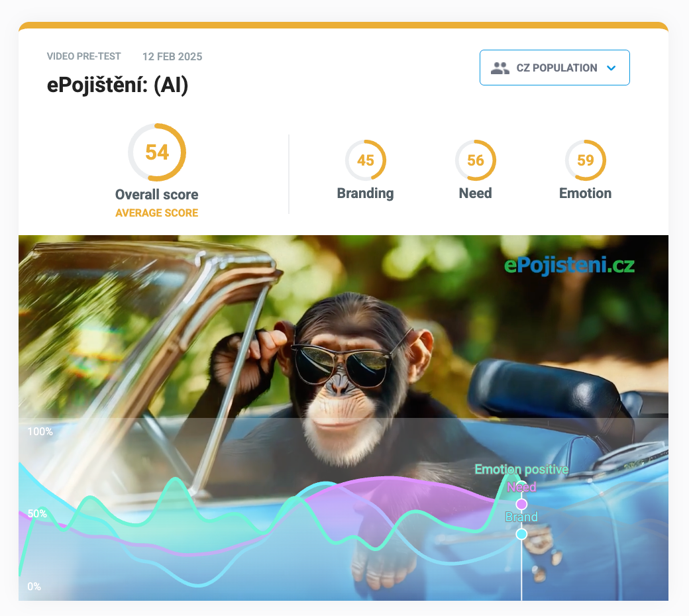This screenshot has height=616, width=689.
Task: Click the Emotion positive chart label
Action: (521, 469)
